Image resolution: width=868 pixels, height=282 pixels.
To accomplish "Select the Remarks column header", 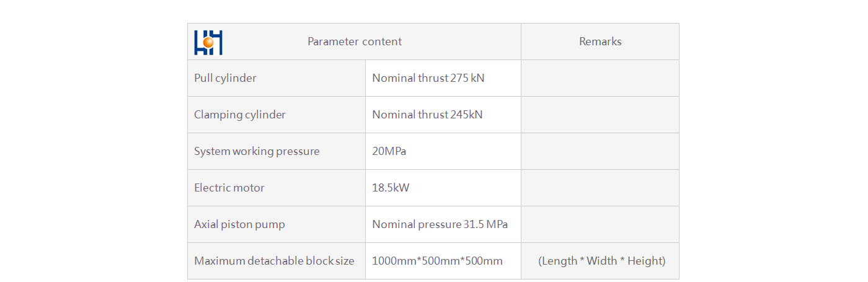I will 600,42.
